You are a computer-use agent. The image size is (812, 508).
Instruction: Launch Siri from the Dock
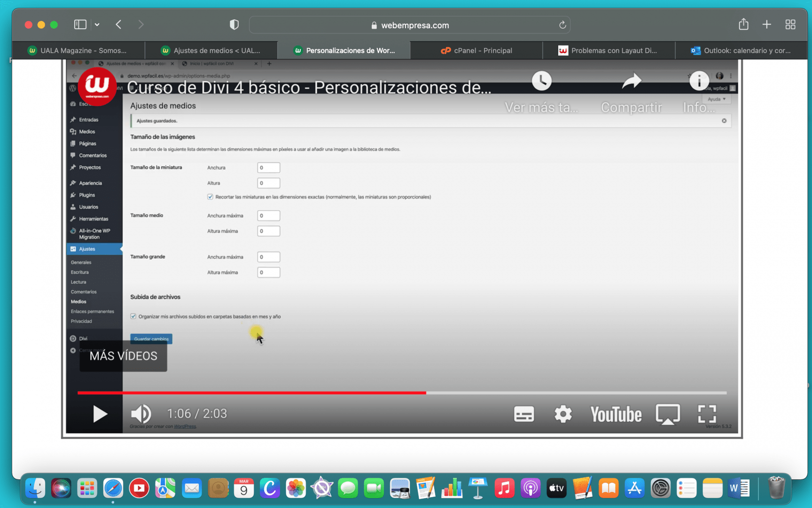pyautogui.click(x=61, y=488)
